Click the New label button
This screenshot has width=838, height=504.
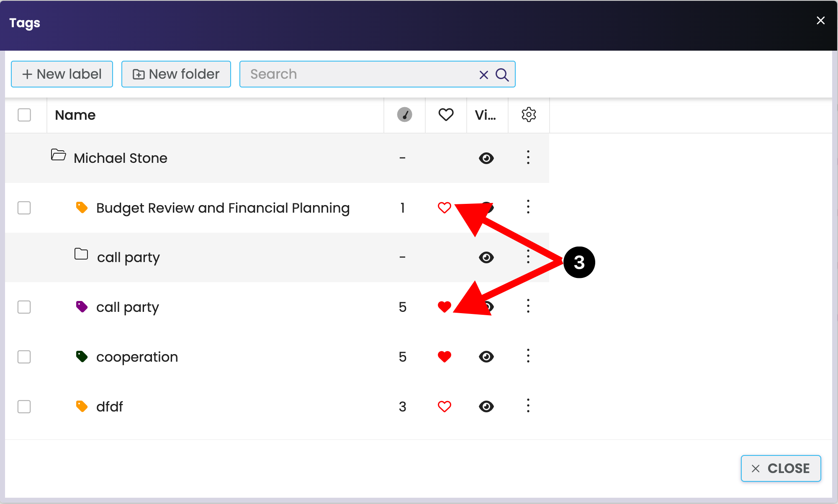coord(62,74)
